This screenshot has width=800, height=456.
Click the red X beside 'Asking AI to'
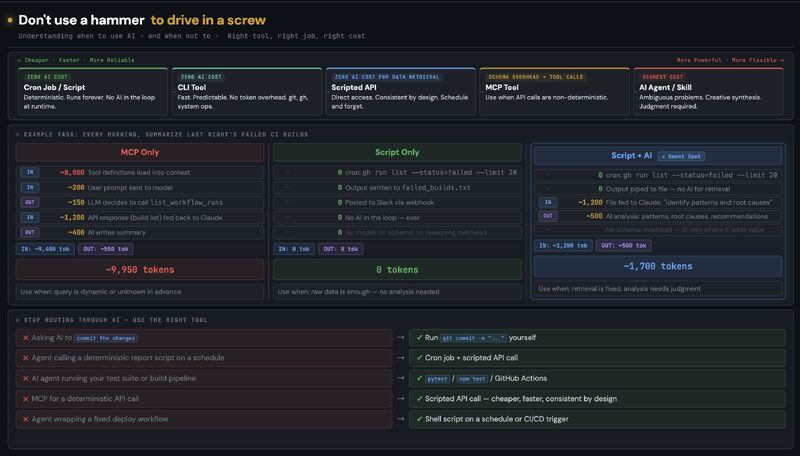(x=26, y=338)
